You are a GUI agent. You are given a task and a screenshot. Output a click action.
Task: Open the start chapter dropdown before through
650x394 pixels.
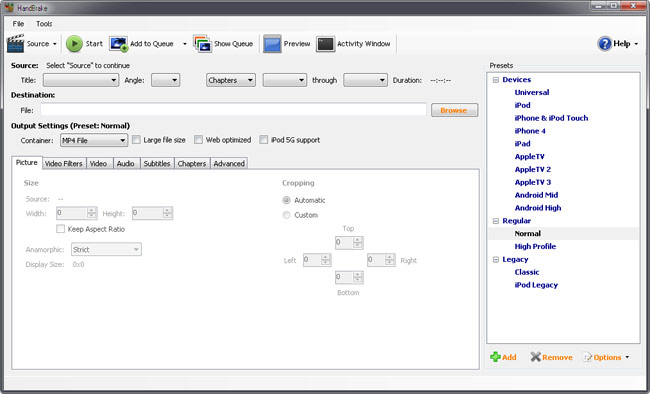coord(285,80)
